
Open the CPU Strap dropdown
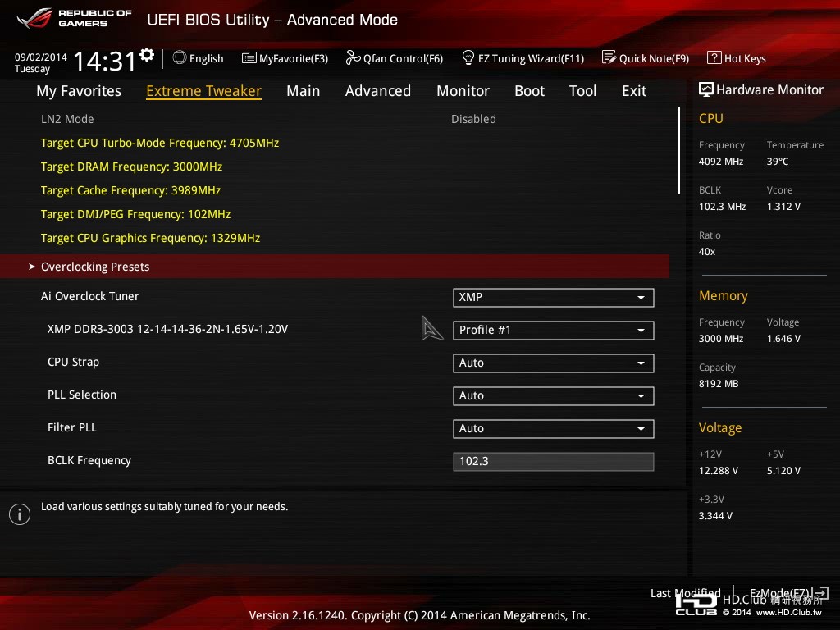(x=554, y=363)
